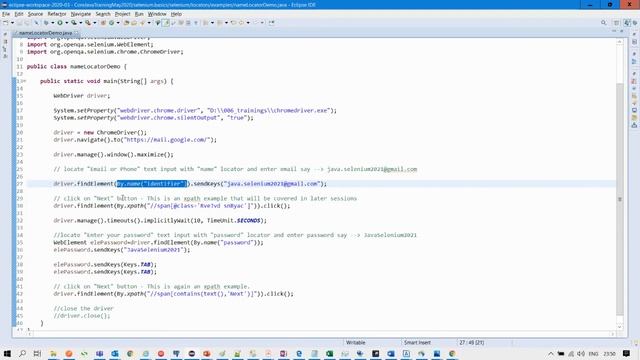Maximize the editor area via maximize icon
Image resolution: width=640 pixels, height=360 pixels.
(x=622, y=31)
